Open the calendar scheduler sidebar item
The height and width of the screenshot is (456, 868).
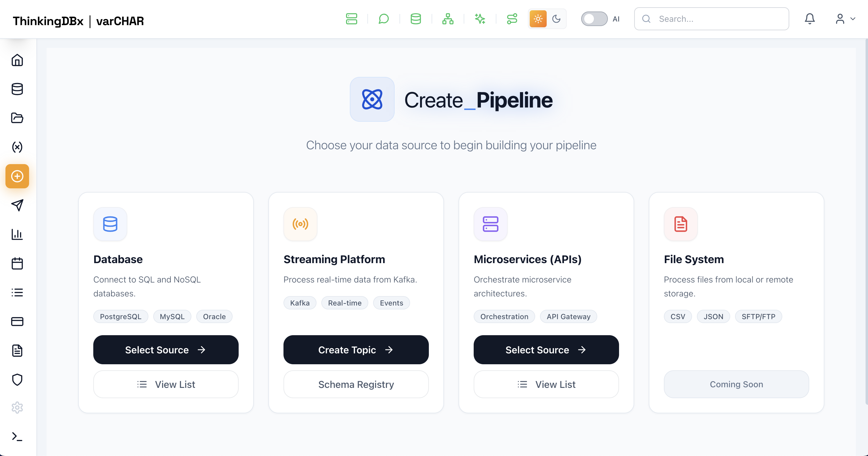(17, 263)
